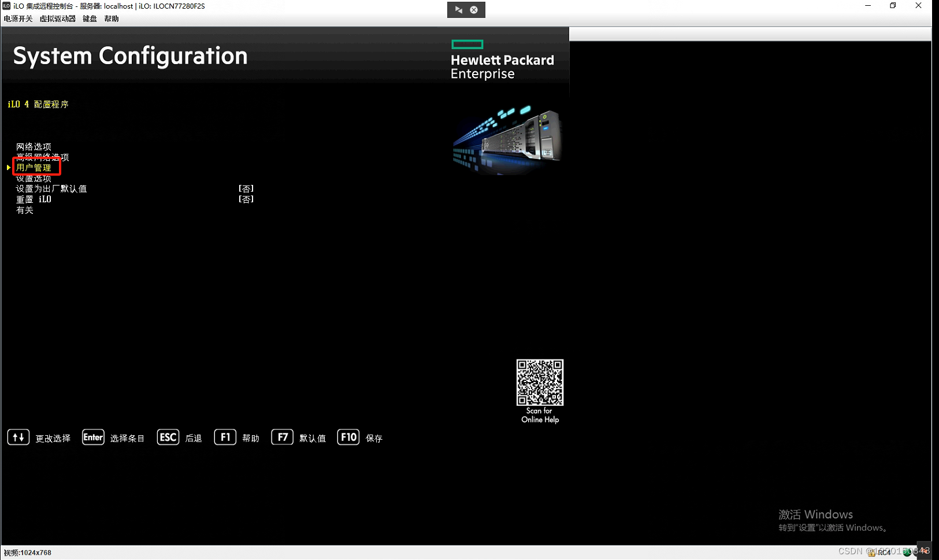The image size is (939, 560).
Task: Click the X icon in the top floating bar
Action: [x=474, y=10]
